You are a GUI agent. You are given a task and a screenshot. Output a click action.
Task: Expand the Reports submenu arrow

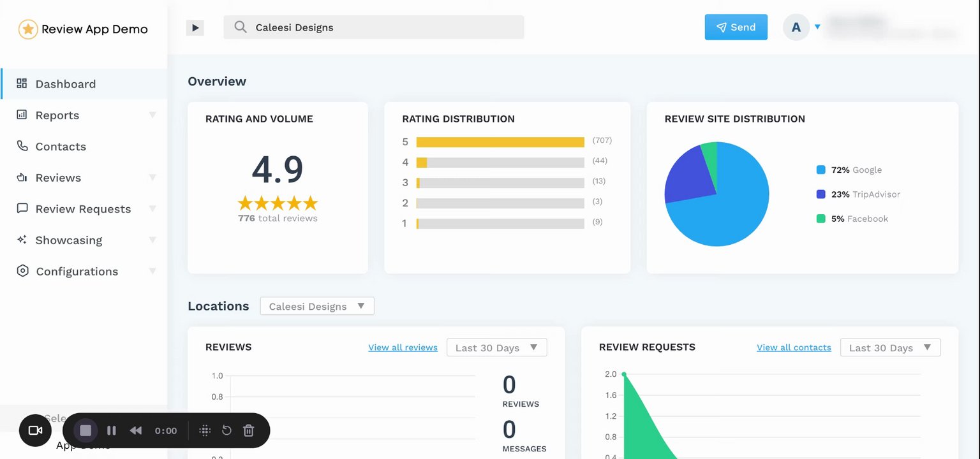152,115
